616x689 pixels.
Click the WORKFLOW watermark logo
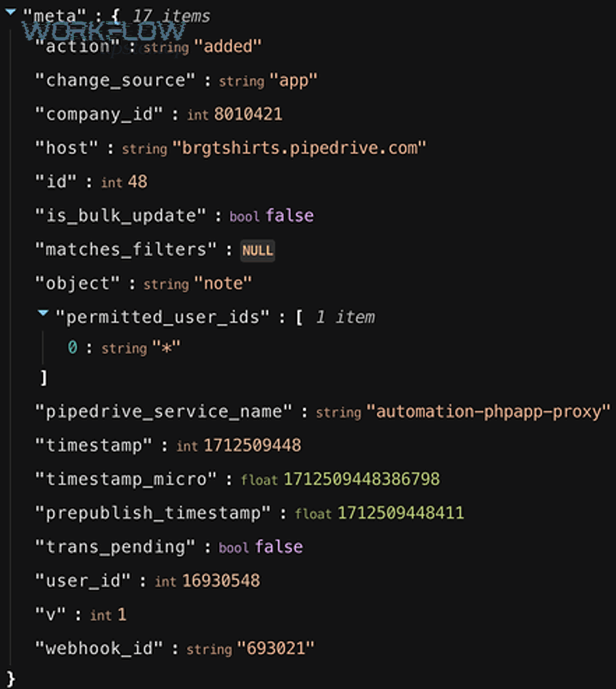[104, 31]
